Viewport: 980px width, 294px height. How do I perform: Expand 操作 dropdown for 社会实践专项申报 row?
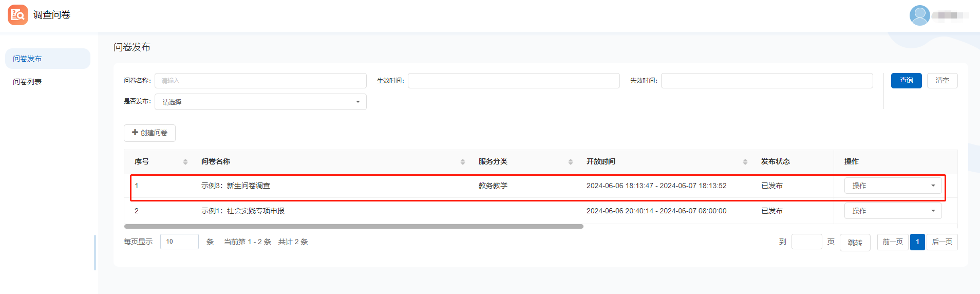tap(893, 211)
